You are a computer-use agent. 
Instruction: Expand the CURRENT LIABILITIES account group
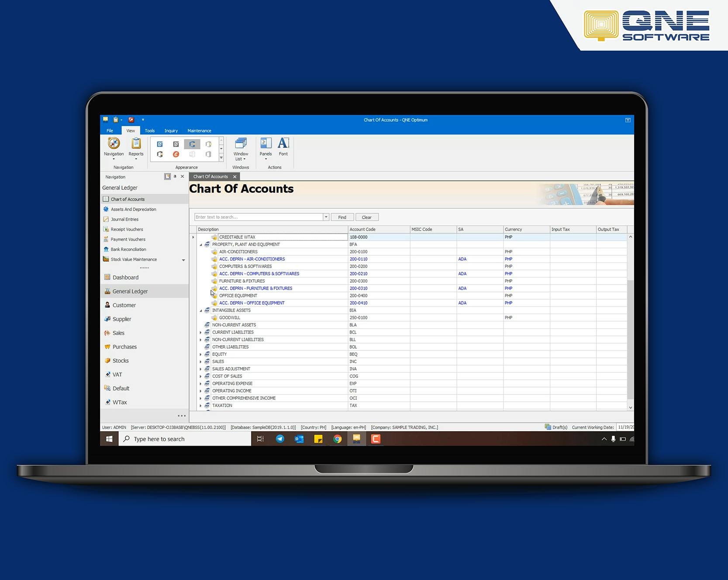point(200,332)
